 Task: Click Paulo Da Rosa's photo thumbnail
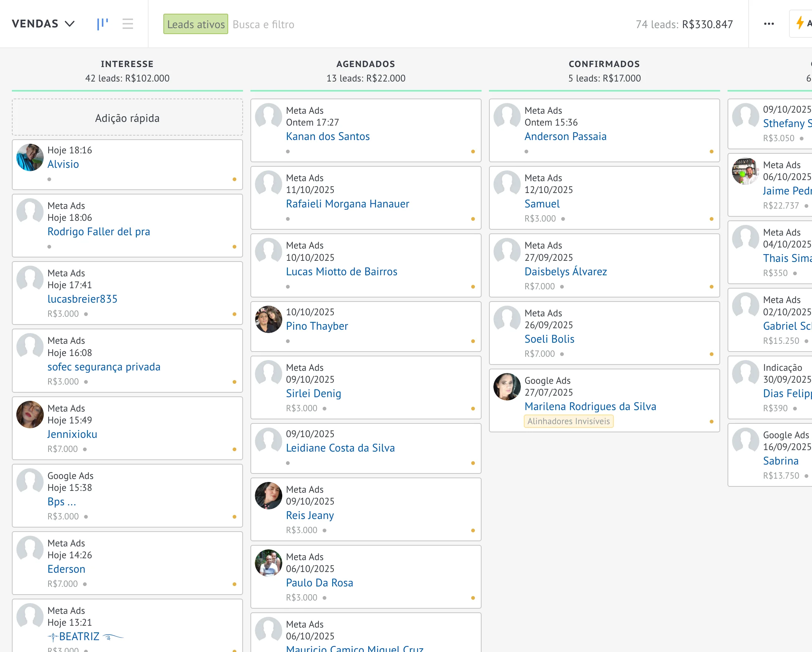(268, 563)
